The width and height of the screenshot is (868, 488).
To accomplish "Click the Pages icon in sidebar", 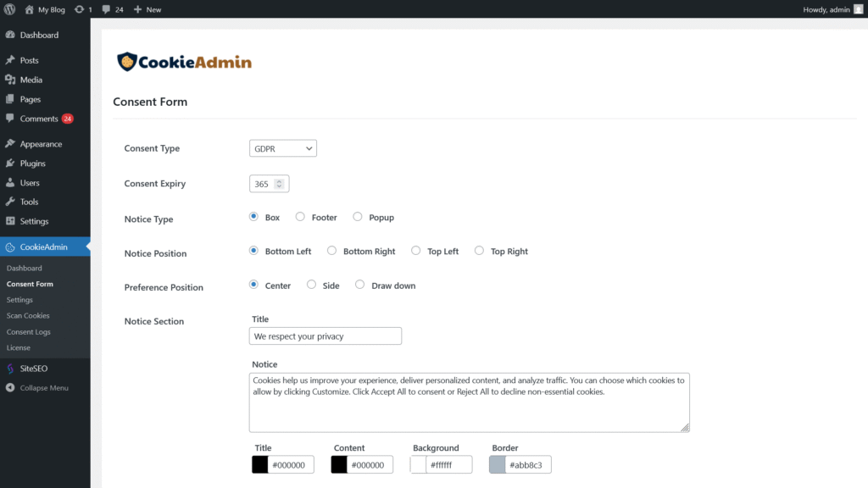I will pyautogui.click(x=10, y=99).
